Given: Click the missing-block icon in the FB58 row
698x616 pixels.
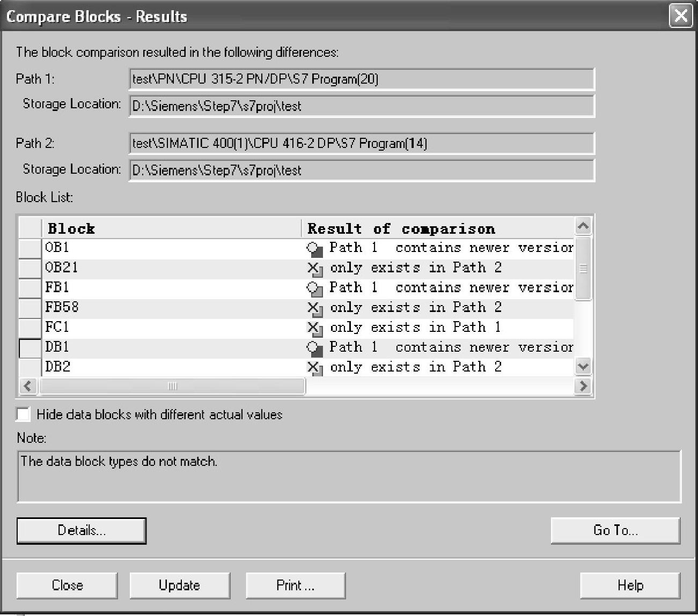Looking at the screenshot, I should [x=314, y=308].
